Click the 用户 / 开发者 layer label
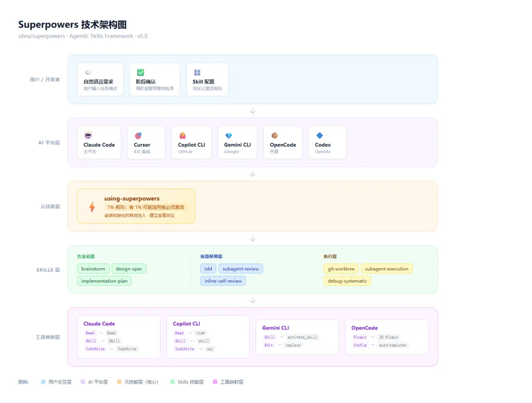Screen dimensions: 532x403 coord(45,80)
